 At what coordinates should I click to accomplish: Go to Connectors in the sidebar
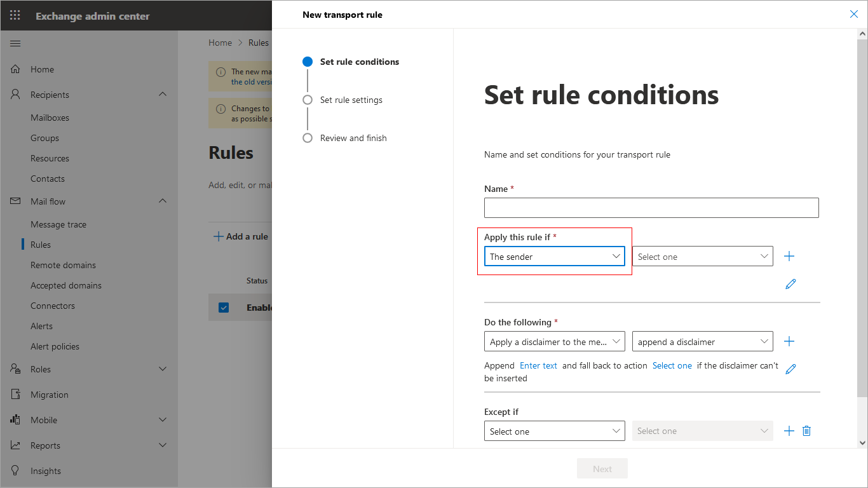(x=53, y=306)
